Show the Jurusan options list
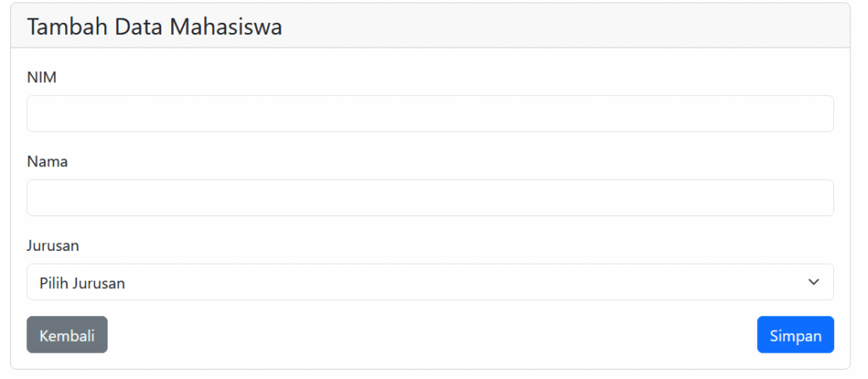Viewport: 868px width, 379px height. tap(430, 282)
